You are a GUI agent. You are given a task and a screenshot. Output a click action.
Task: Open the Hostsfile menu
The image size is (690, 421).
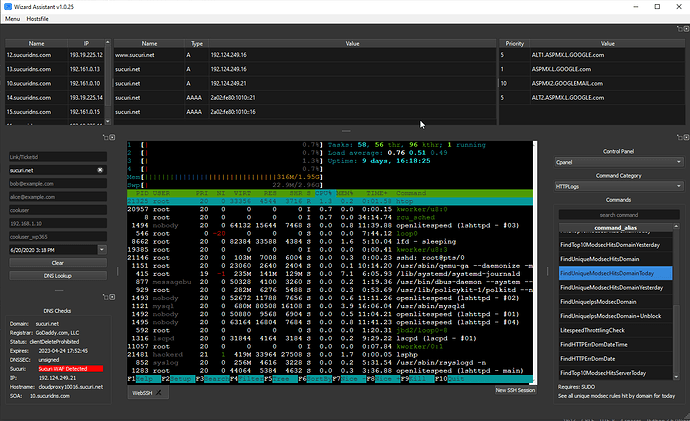click(37, 19)
